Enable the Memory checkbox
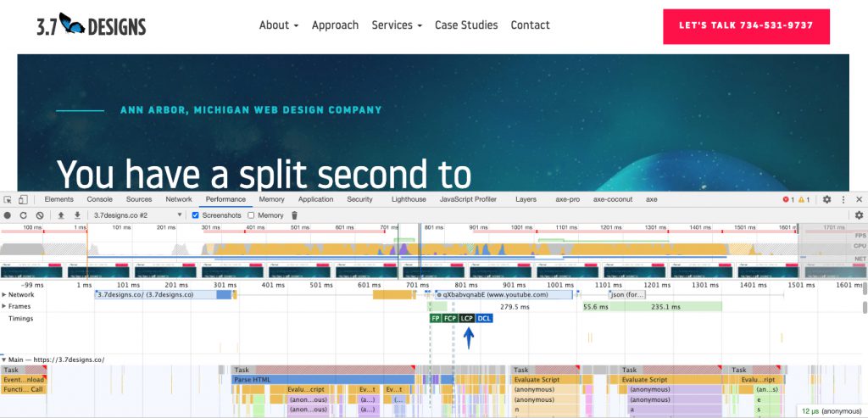This screenshot has height=418, width=868. pos(251,215)
